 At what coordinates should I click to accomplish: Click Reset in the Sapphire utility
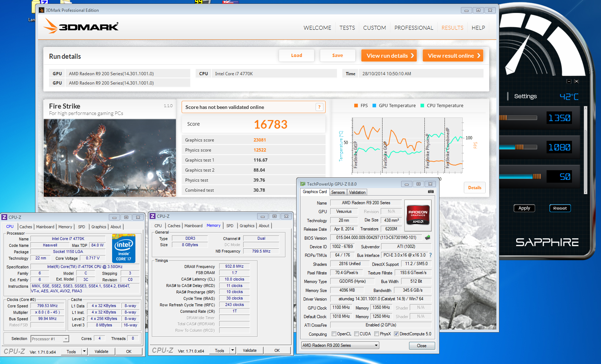click(x=560, y=208)
